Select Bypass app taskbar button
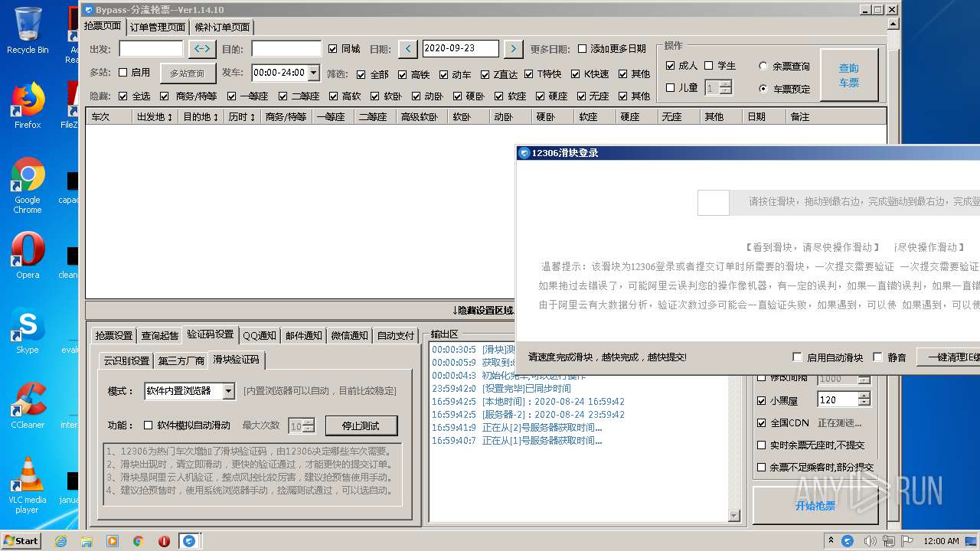Screen dimensions: 980x551 point(189,541)
